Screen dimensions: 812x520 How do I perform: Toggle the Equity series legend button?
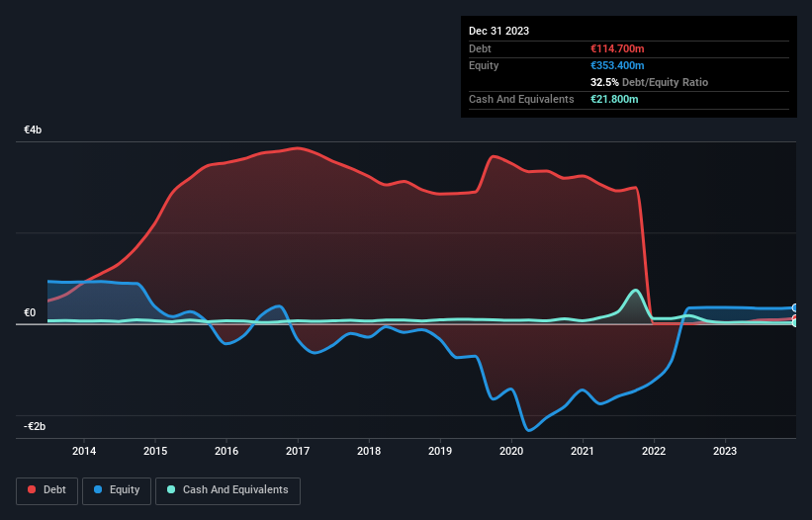click(117, 490)
